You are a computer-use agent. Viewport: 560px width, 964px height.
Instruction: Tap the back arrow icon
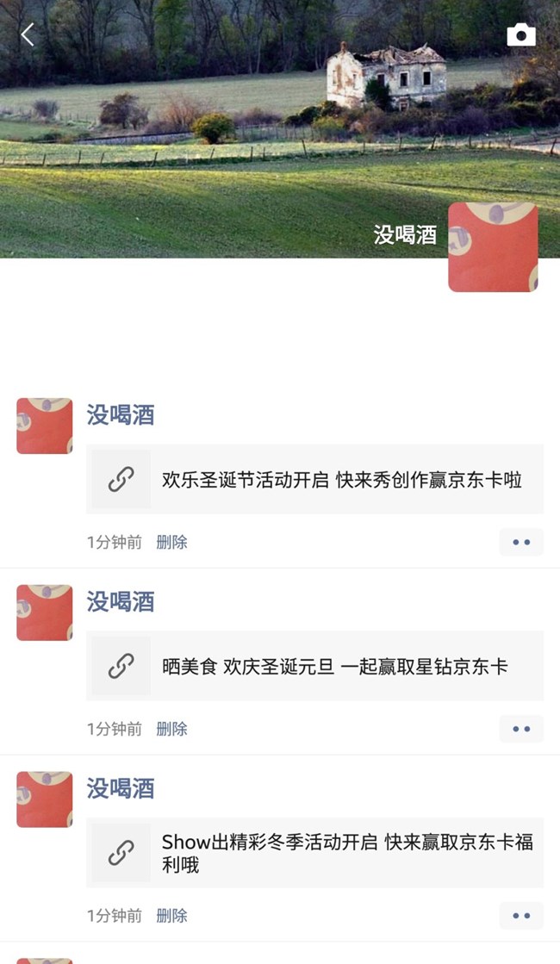28,35
